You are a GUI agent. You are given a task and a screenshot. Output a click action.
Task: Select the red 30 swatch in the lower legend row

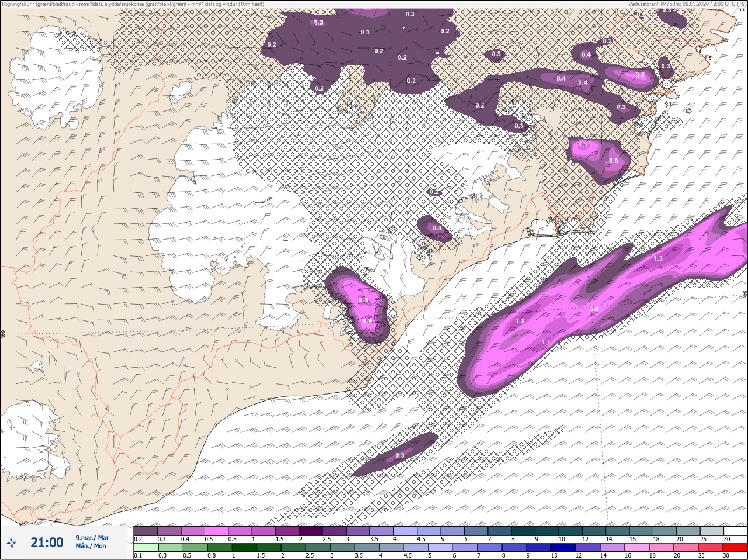735,548
